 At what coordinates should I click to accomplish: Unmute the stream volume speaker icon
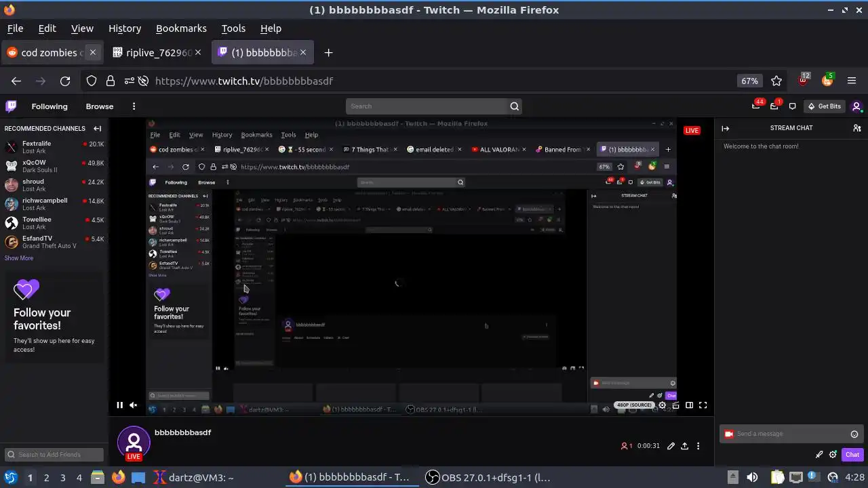point(134,405)
